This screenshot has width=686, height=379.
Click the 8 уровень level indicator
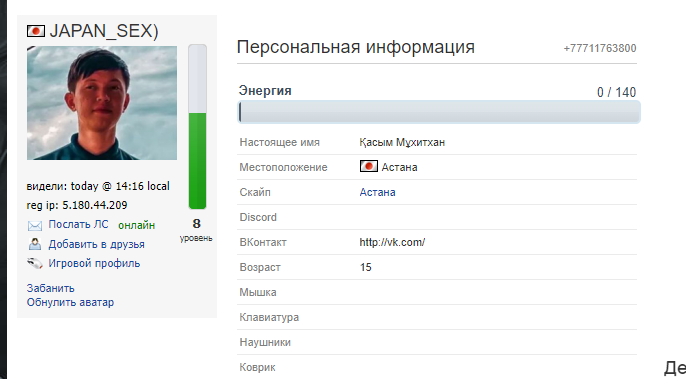196,230
